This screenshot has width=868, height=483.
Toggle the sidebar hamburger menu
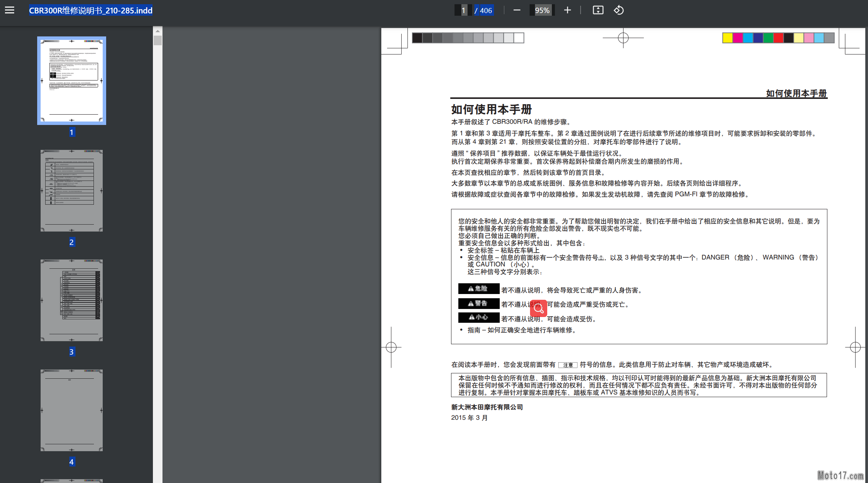coord(10,10)
